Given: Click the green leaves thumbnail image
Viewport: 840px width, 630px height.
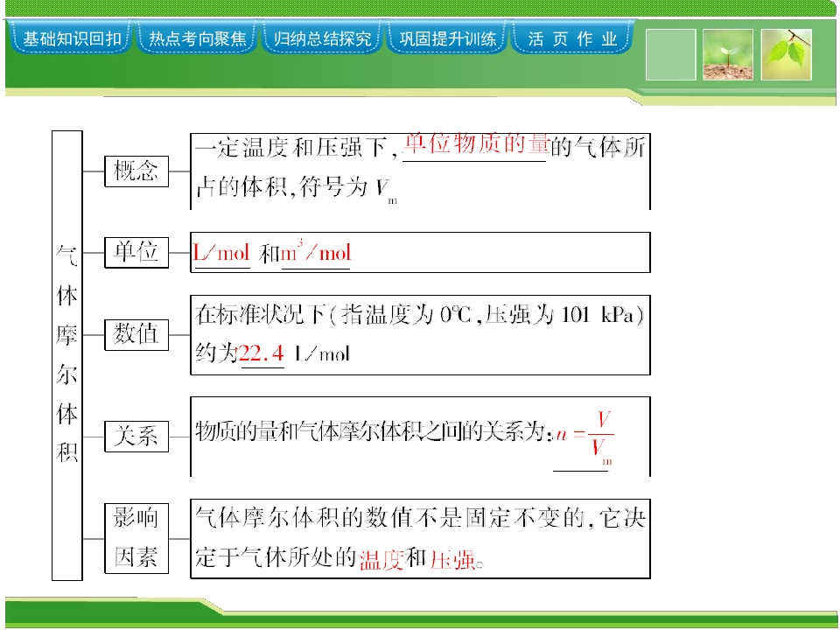Looking at the screenshot, I should tap(787, 54).
